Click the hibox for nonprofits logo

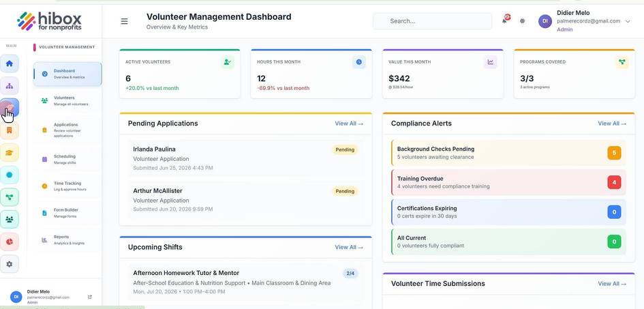[50, 21]
